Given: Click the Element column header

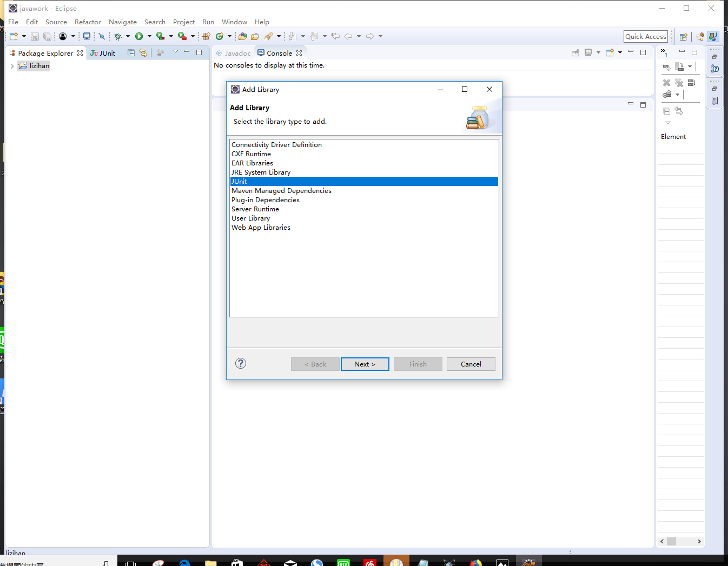Looking at the screenshot, I should pyautogui.click(x=673, y=137).
